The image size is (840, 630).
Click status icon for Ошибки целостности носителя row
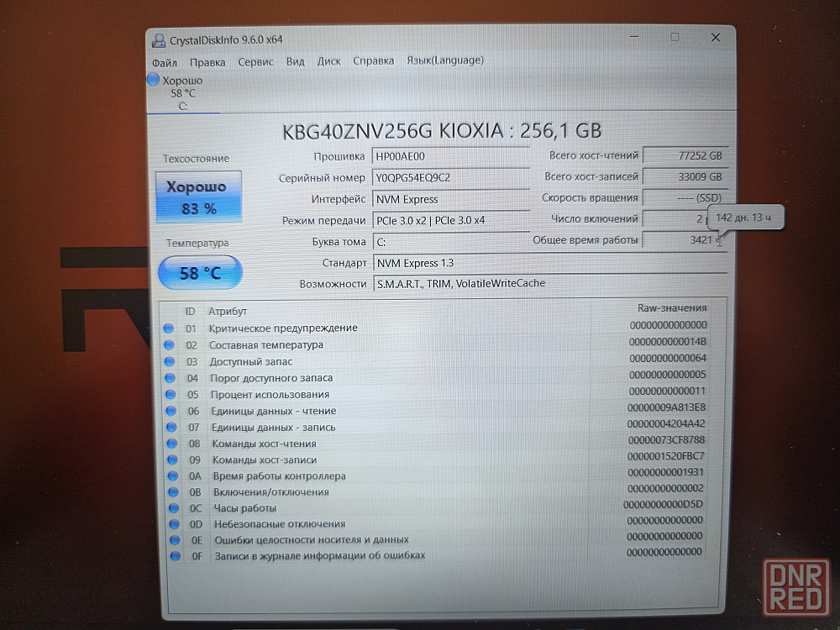[176, 540]
